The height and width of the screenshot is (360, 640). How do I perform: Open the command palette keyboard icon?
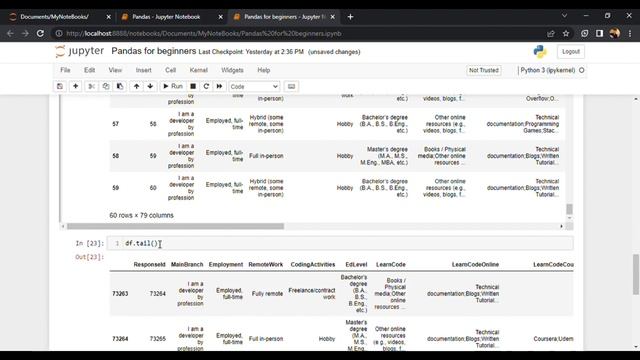[291, 87]
